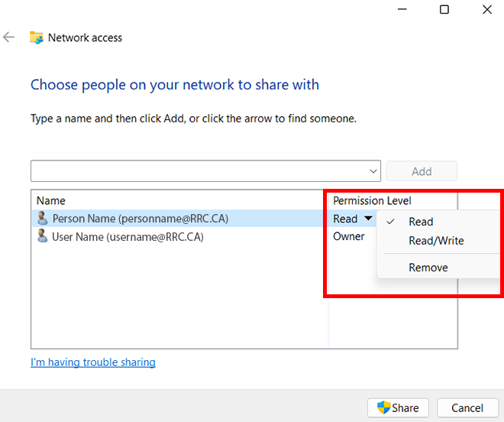Click the Person Name user icon
This screenshot has height=422, width=504.
pyautogui.click(x=42, y=219)
